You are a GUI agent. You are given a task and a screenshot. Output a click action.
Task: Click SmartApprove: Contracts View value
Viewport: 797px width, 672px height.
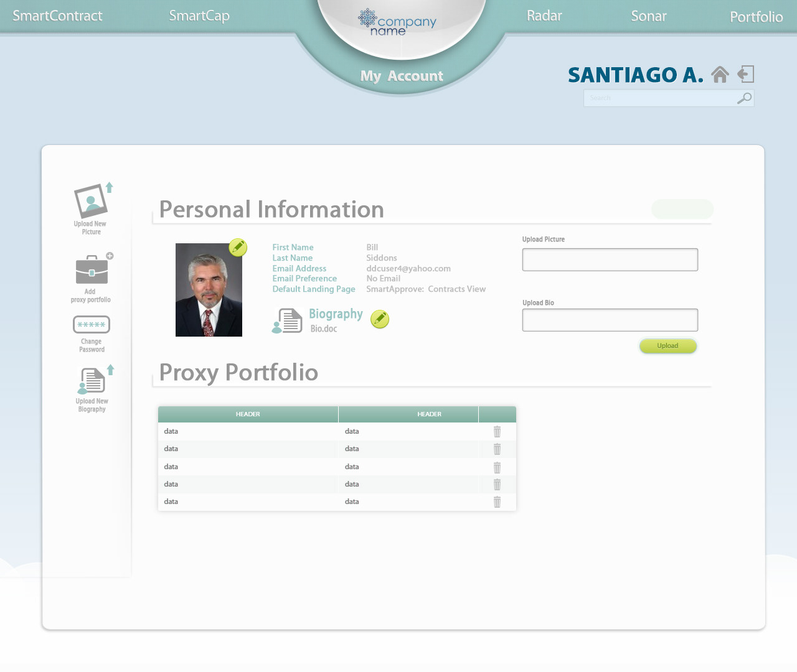pyautogui.click(x=426, y=289)
